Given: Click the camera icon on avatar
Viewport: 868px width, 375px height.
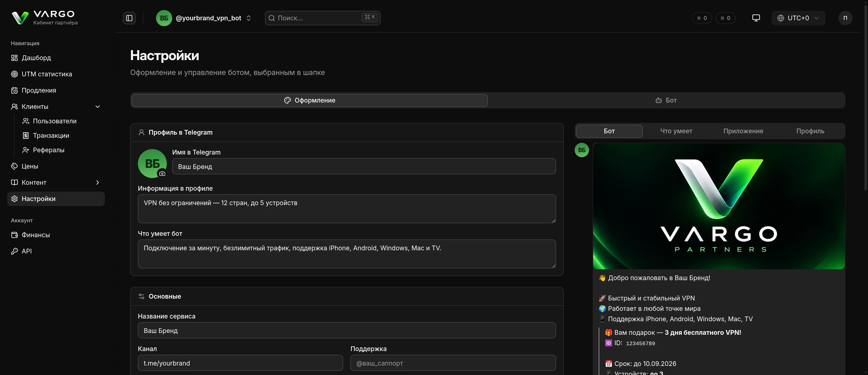Looking at the screenshot, I should [162, 173].
